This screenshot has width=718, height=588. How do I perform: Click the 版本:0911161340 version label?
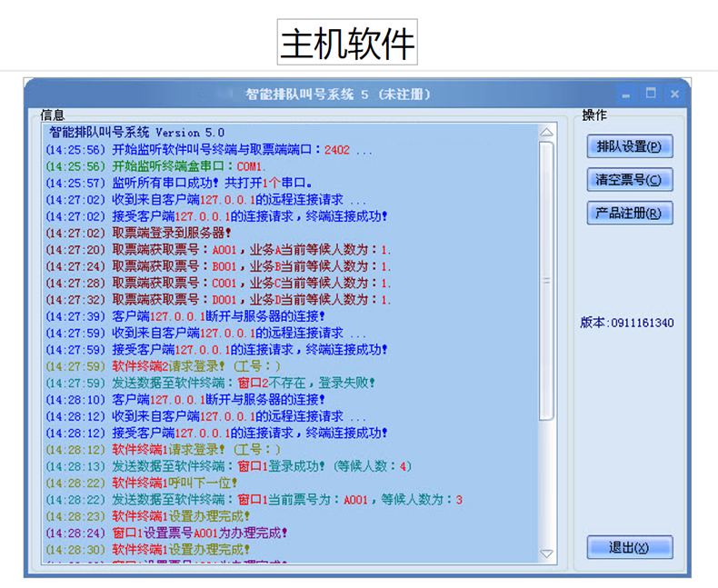tap(627, 323)
